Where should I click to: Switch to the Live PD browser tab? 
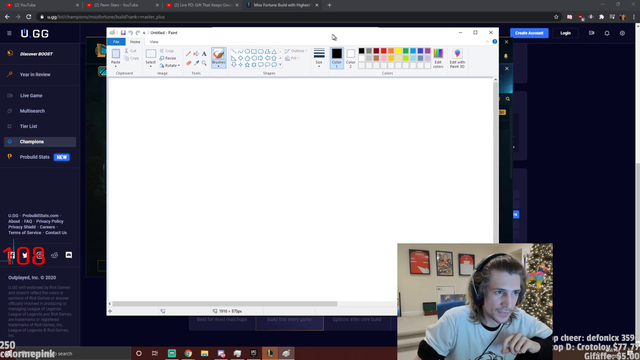(x=202, y=5)
